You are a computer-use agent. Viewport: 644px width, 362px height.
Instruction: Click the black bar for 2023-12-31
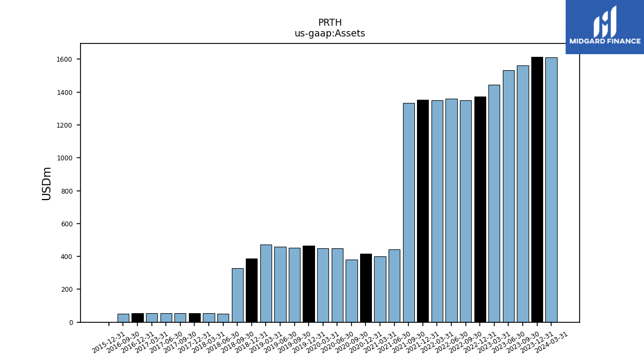click(x=537, y=189)
